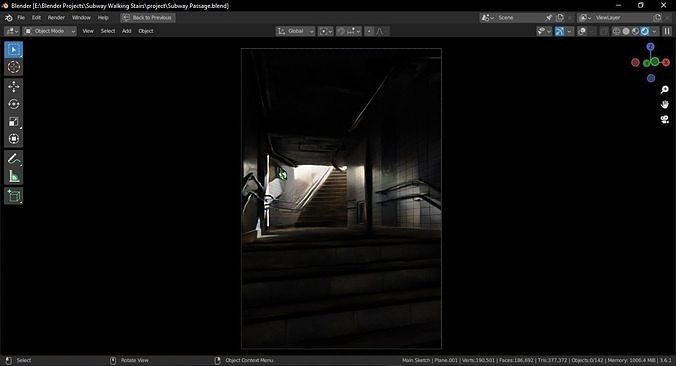Image resolution: width=676 pixels, height=366 pixels.
Task: Expand the viewport shading options dropdown
Action: click(654, 31)
